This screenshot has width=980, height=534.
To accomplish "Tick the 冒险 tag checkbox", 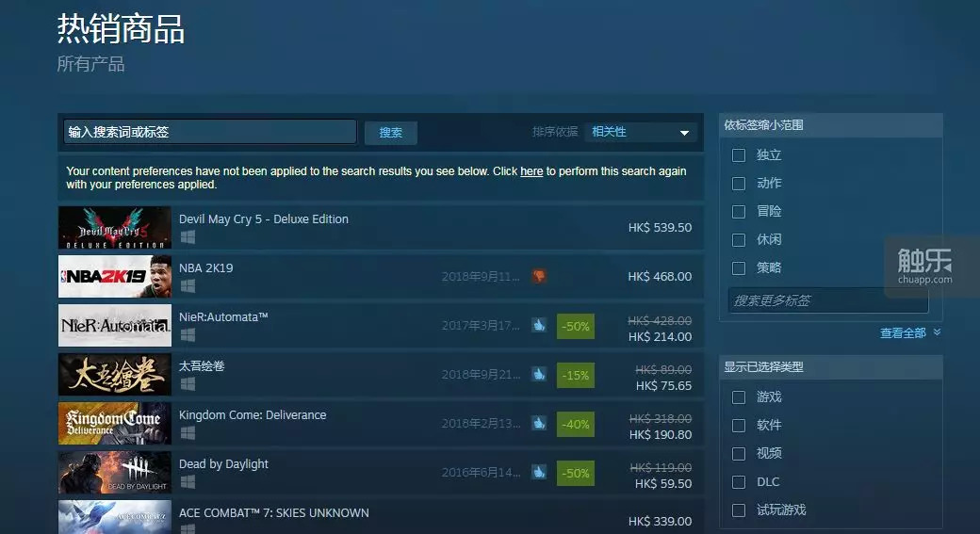I will point(739,212).
